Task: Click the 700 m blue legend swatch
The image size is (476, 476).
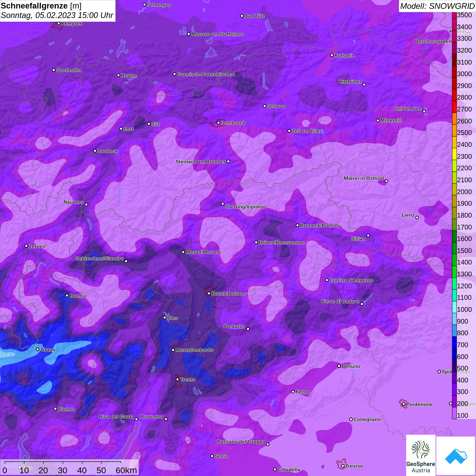Action: coord(454,342)
